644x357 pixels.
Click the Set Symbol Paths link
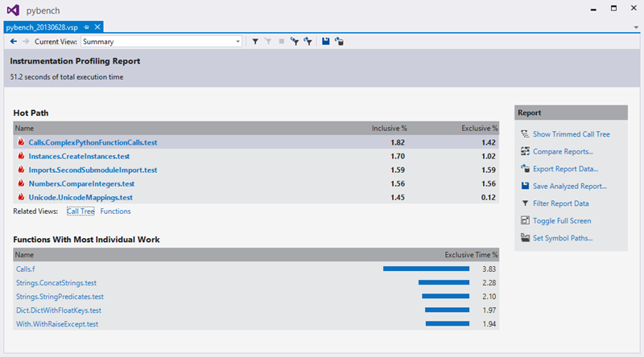tap(563, 238)
